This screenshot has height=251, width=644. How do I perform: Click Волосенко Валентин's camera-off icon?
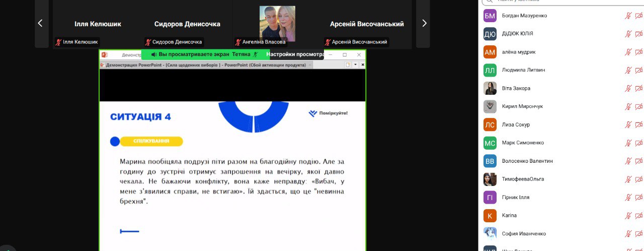click(x=638, y=161)
